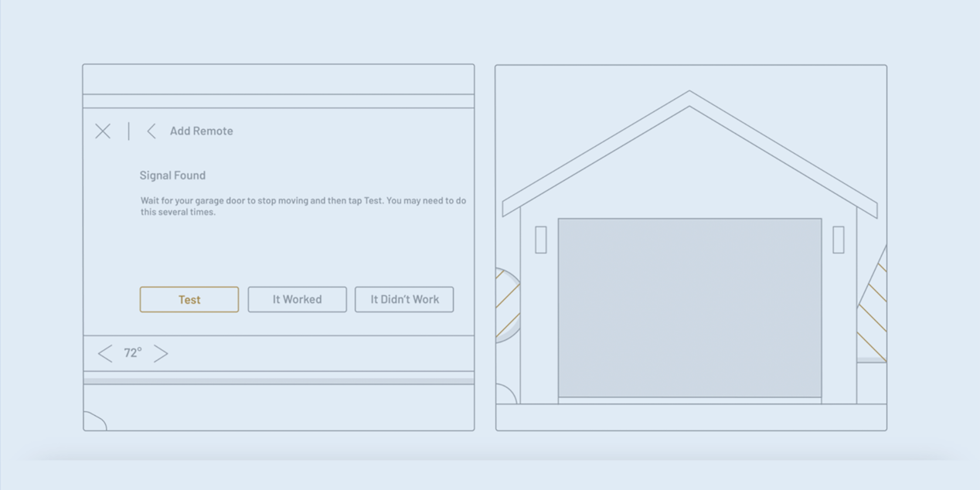Click the garage door instruction text
The image size is (980, 490).
[303, 206]
